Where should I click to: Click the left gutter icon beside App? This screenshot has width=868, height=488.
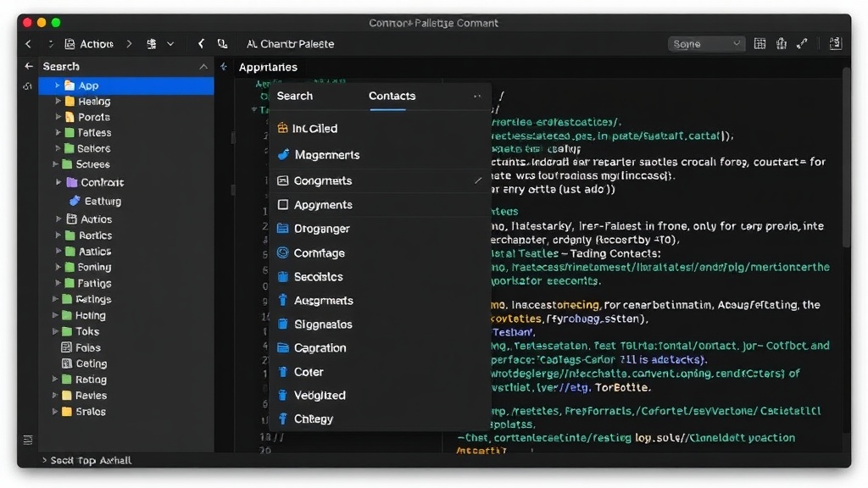[28, 86]
